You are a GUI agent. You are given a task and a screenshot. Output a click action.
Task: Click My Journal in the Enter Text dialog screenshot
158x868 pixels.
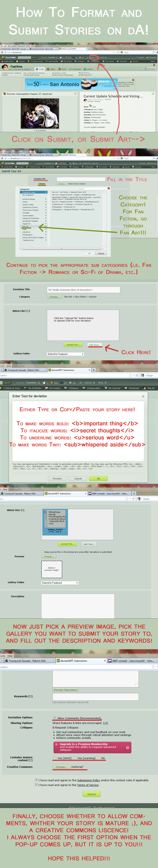(112, 388)
